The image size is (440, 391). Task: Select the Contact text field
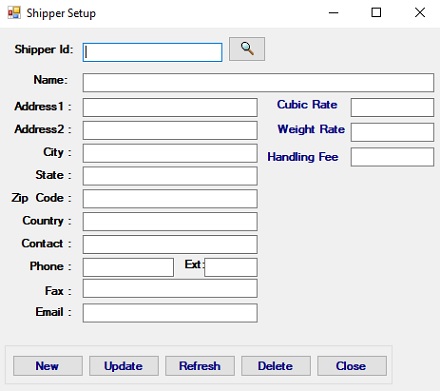[x=170, y=244]
